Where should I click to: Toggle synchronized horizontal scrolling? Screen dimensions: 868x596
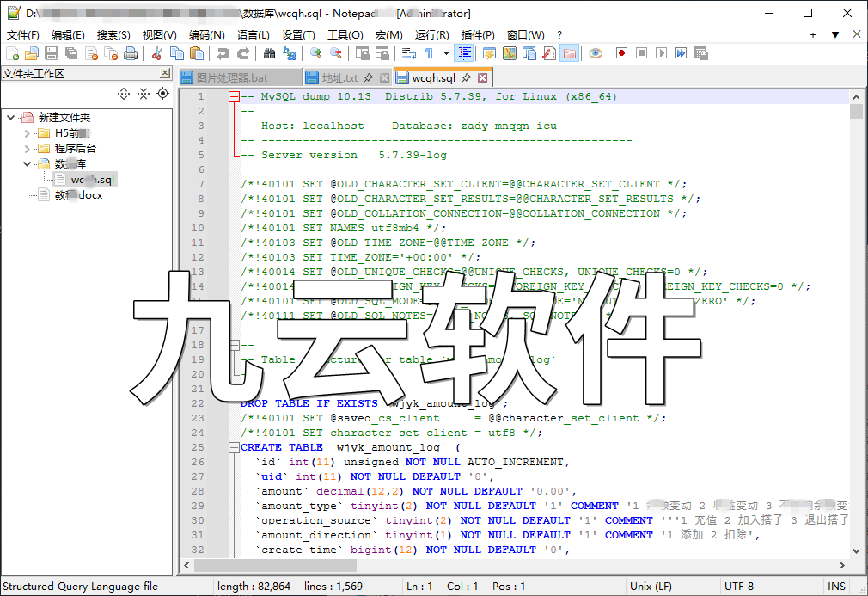[382, 53]
